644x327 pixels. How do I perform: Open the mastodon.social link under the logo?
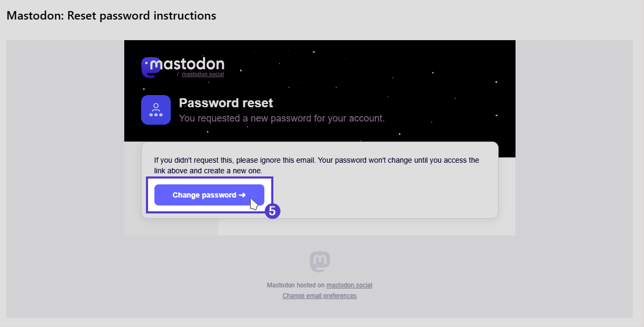click(203, 74)
